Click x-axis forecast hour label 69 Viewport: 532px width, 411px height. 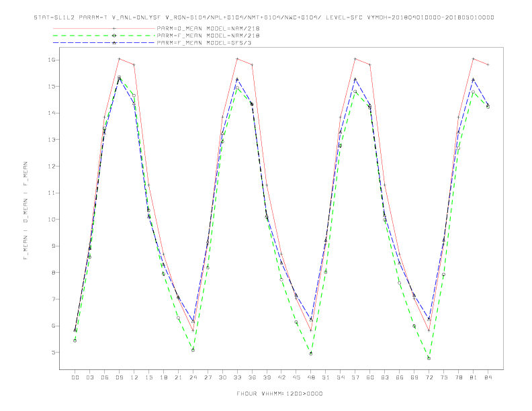point(414,377)
